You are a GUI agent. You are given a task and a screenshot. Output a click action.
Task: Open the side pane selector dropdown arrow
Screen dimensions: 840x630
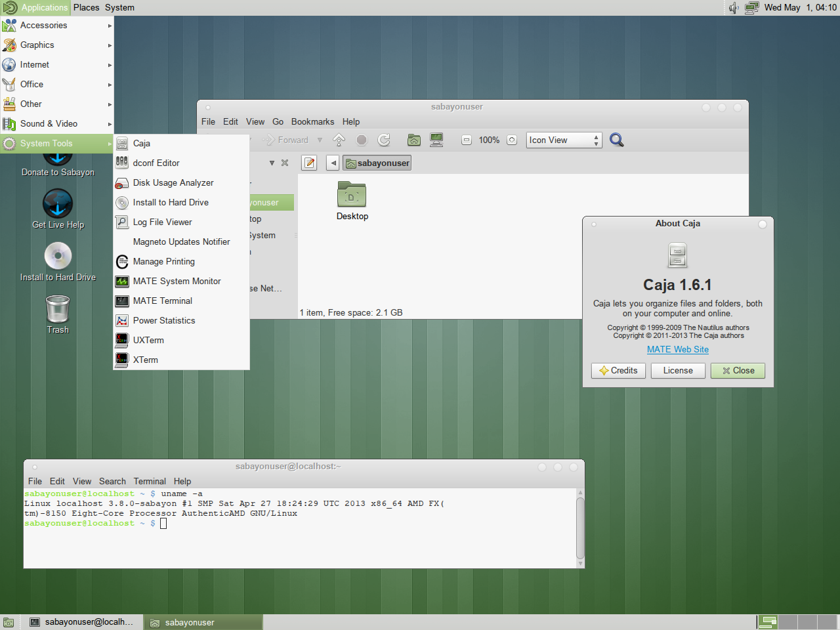coord(272,163)
